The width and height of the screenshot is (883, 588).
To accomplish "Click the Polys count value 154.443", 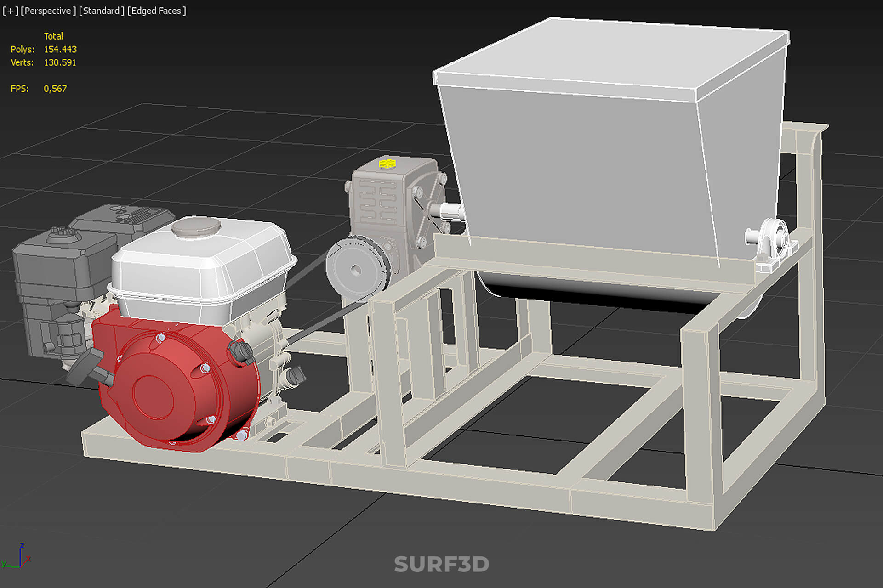I will 60,49.
